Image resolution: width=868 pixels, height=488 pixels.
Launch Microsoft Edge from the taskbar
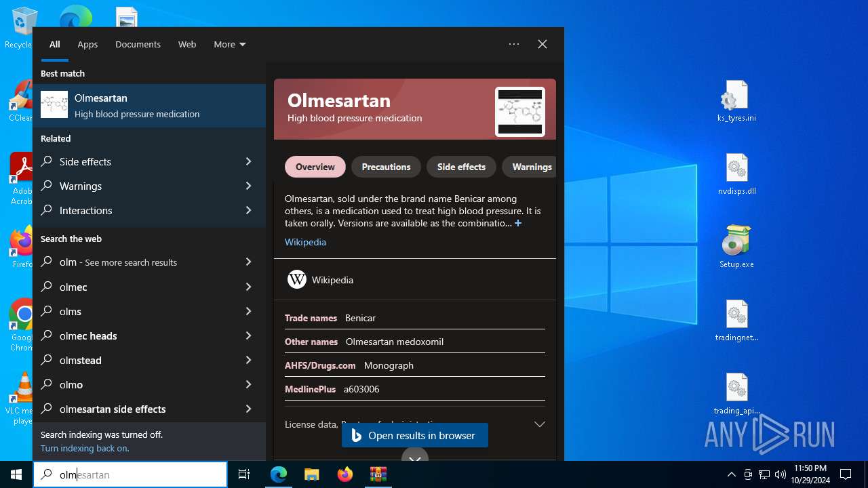coord(279,474)
